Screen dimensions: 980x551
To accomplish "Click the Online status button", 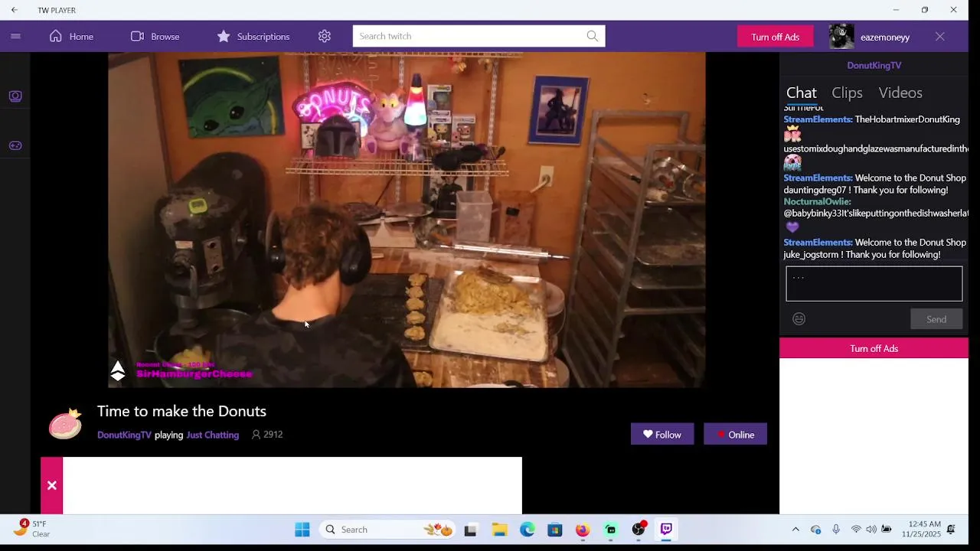I will 735,434.
